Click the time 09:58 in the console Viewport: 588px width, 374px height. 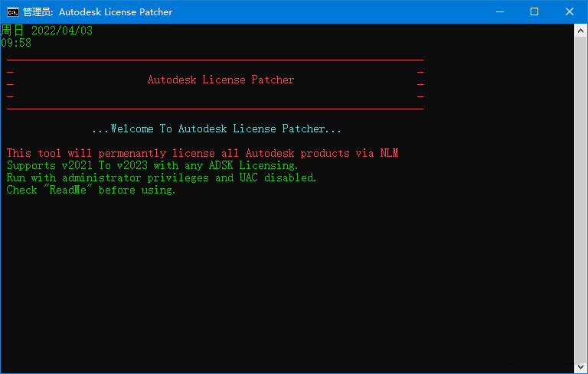(16, 43)
